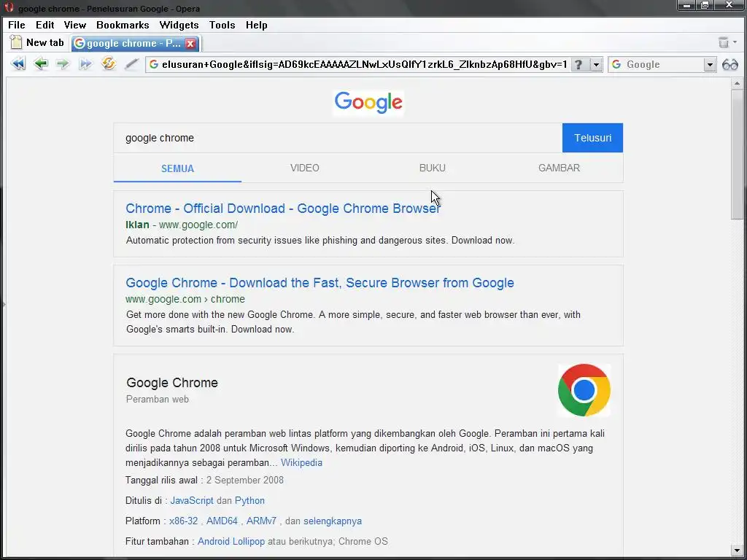The image size is (747, 560).
Task: Close the google chrome tab
Action: [x=190, y=43]
